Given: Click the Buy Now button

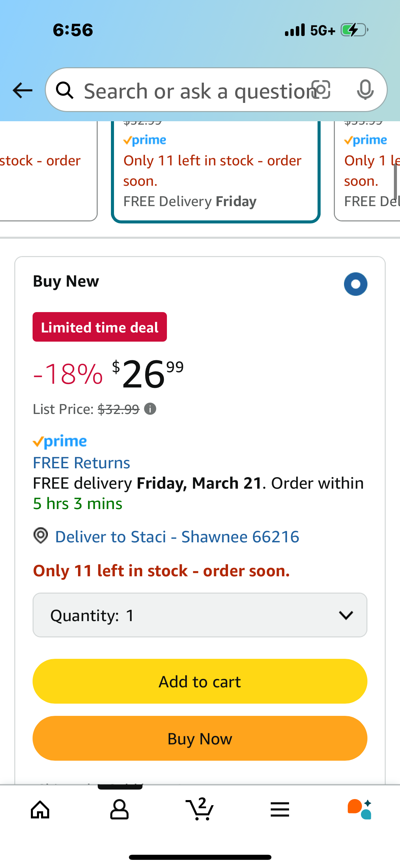Looking at the screenshot, I should (x=200, y=738).
